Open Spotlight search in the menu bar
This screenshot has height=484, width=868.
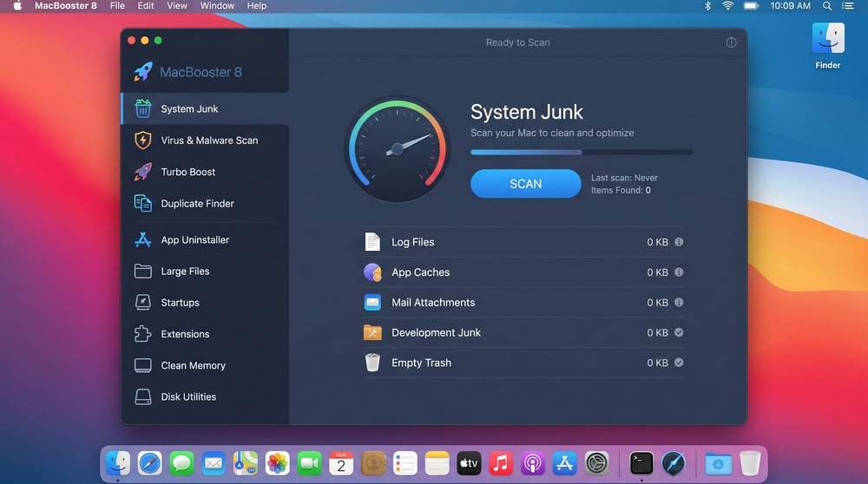[x=827, y=5]
